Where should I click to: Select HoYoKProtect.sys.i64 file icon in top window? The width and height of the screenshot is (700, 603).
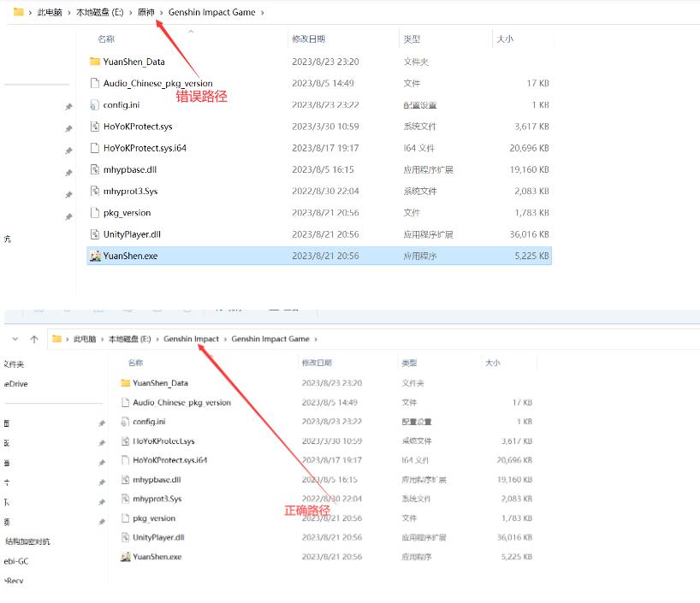point(95,148)
